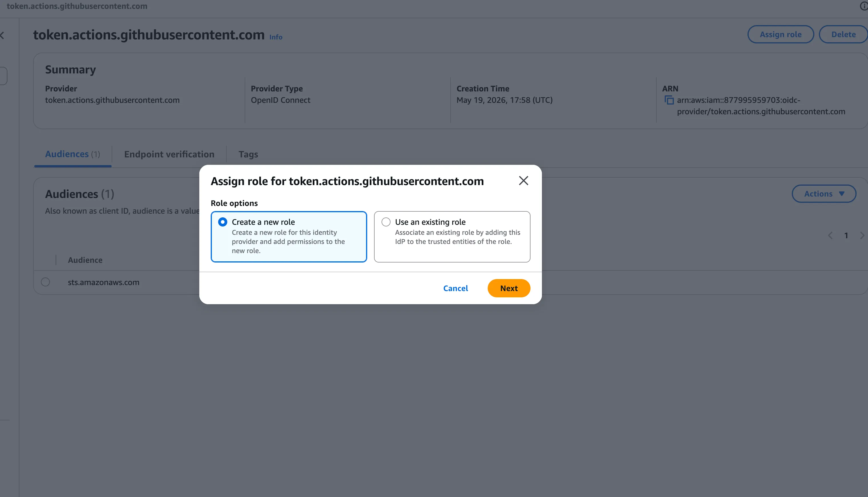The image size is (868, 497).
Task: Click the ARN text value
Action: (761, 106)
